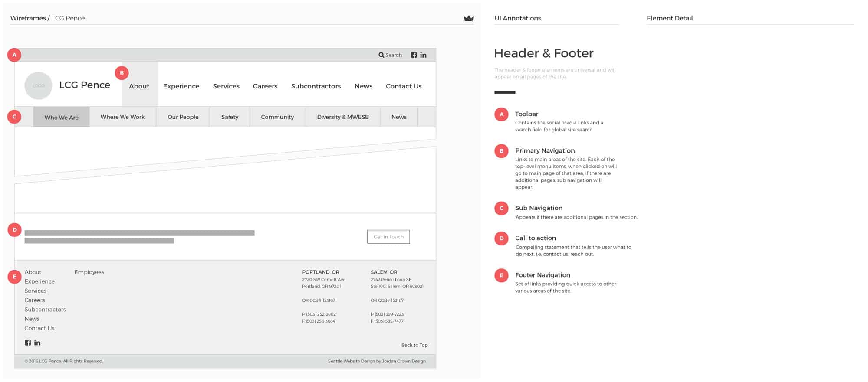Click the round LOGO placeholder
868x382 pixels.
coord(38,85)
